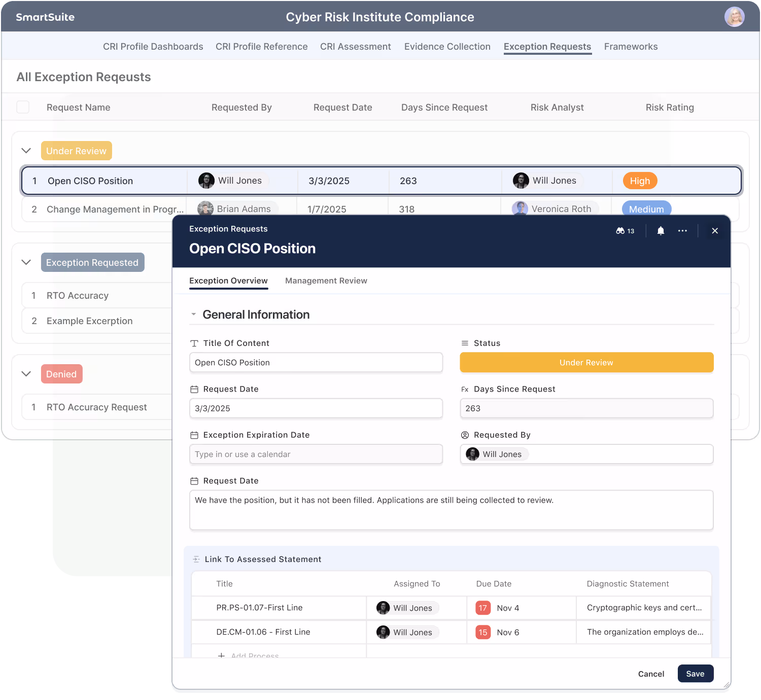Open the user profile avatar in top bar
Screen dimensions: 761x700
click(734, 17)
